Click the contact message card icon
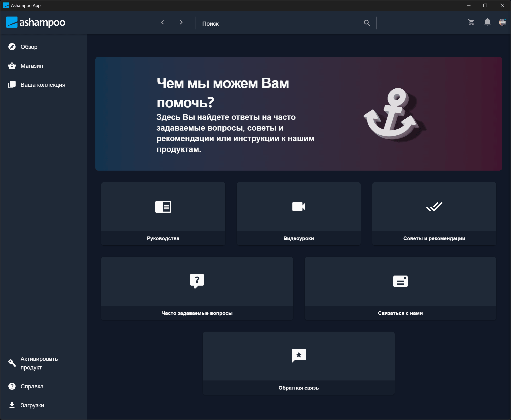 (x=400, y=281)
